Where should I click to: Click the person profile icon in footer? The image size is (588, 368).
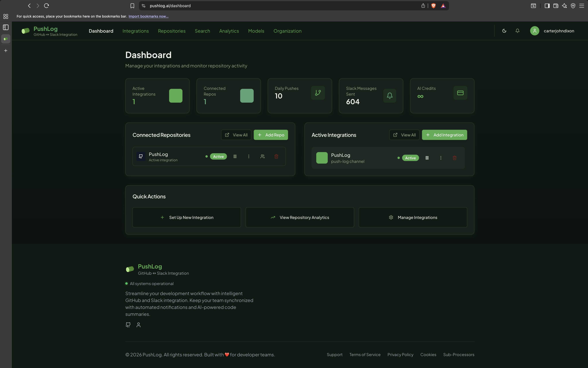pos(139,325)
